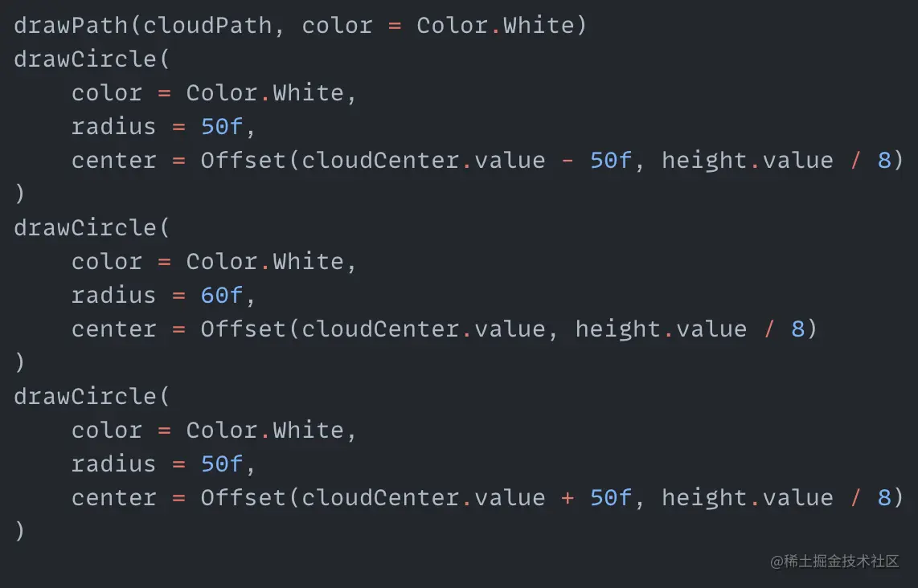Click the color parameter in the drawPath line
Viewport: 918px width, 588px height.
pyautogui.click(x=337, y=26)
